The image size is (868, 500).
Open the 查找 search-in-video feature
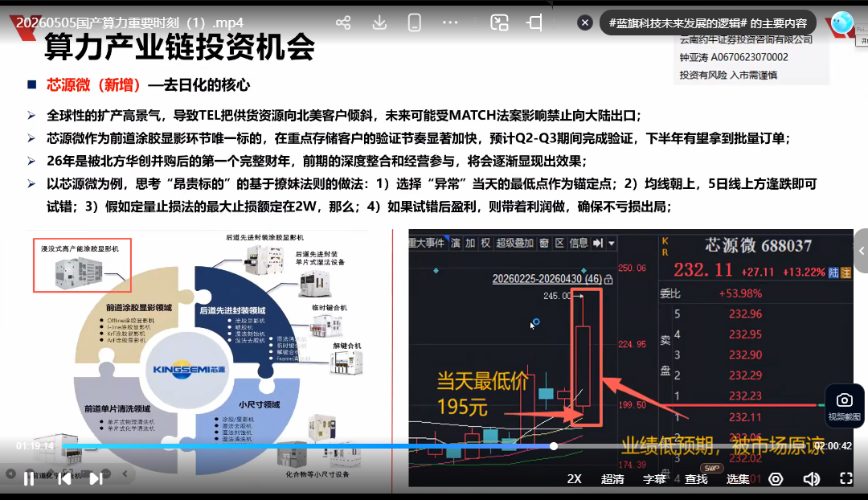(x=696, y=479)
